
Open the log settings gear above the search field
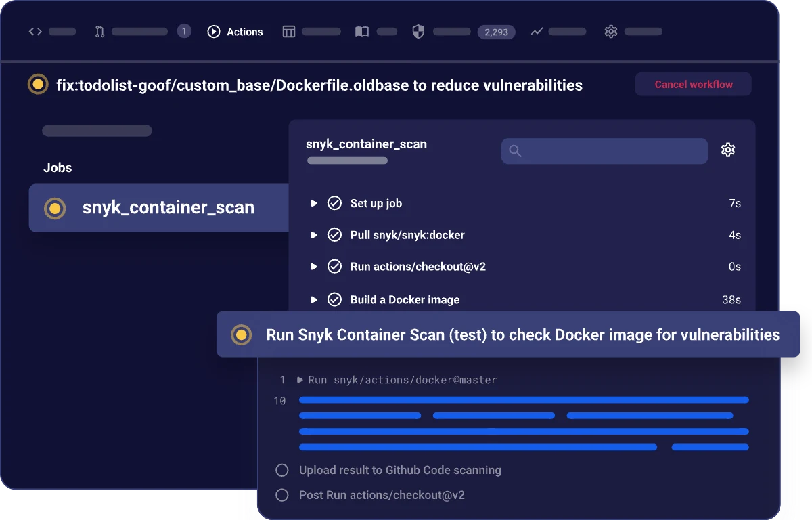pyautogui.click(x=728, y=150)
